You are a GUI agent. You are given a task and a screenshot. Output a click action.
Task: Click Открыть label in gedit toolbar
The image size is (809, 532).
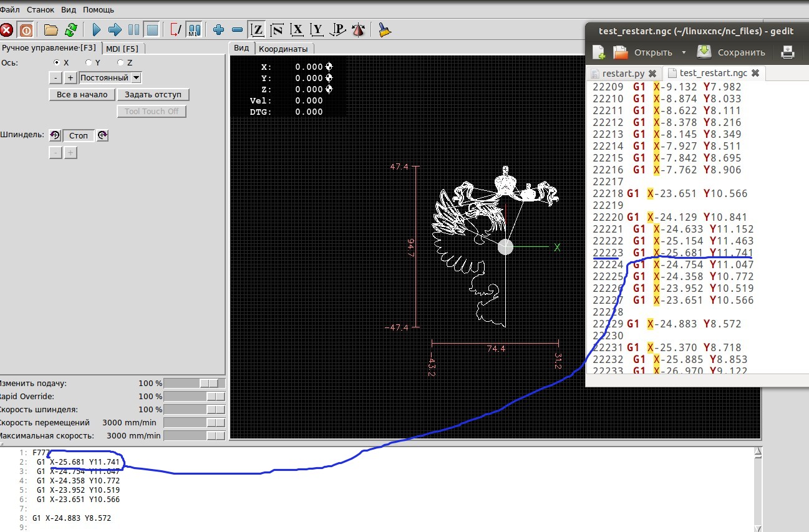[653, 52]
